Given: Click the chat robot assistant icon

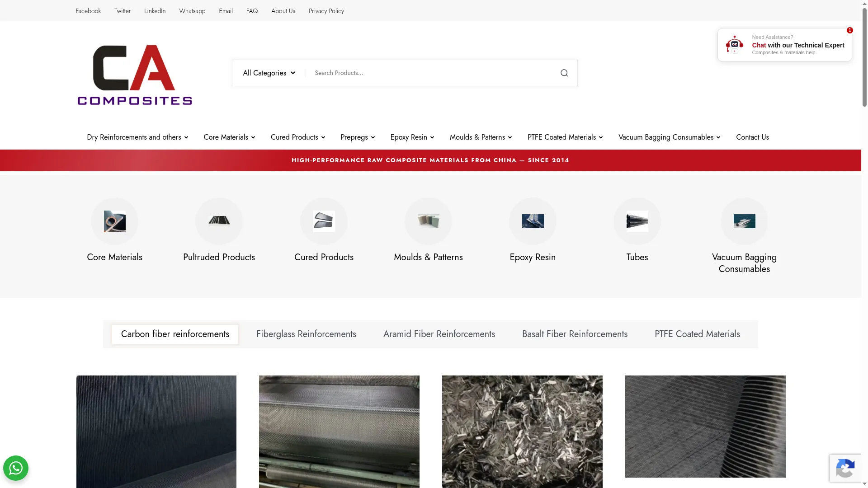Looking at the screenshot, I should point(734,45).
